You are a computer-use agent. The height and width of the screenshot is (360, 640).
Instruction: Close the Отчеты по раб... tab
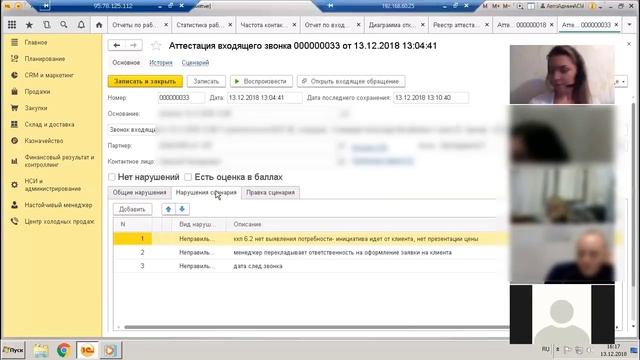(x=166, y=25)
